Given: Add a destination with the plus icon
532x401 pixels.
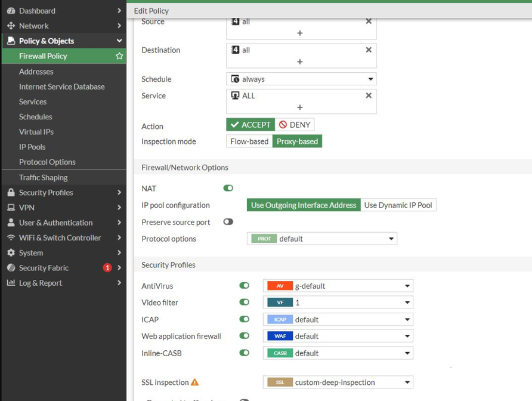Looking at the screenshot, I should pyautogui.click(x=300, y=62).
